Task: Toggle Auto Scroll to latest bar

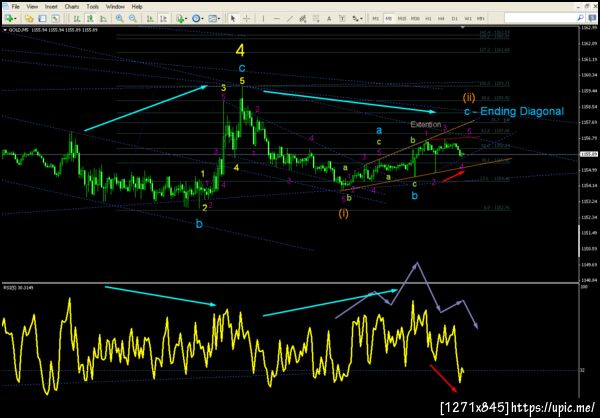Action: [150, 18]
